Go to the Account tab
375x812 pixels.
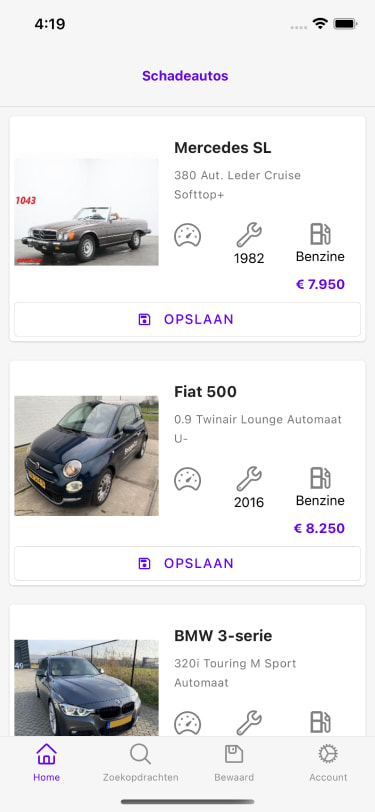[x=328, y=762]
